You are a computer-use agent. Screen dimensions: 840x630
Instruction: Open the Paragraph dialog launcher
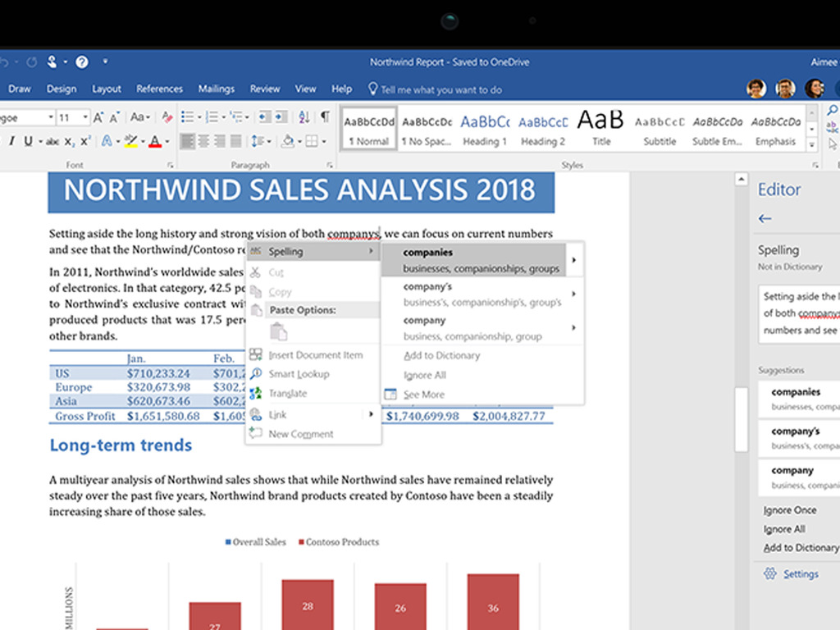coord(330,165)
